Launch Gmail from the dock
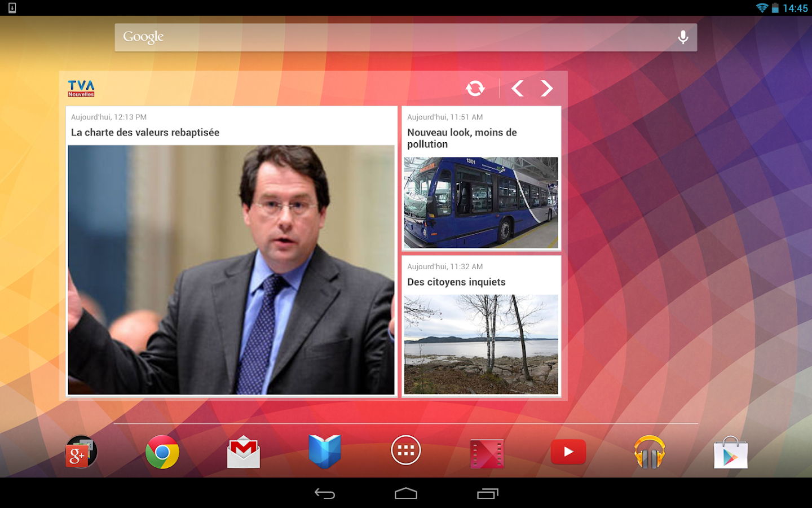Screen dimensions: 812x508 coord(243,452)
